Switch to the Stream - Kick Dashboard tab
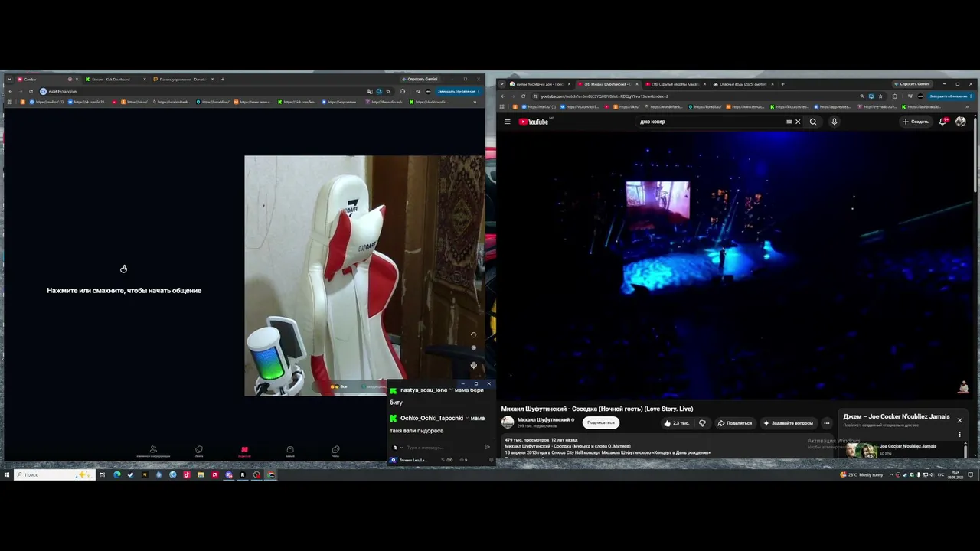 (x=114, y=80)
